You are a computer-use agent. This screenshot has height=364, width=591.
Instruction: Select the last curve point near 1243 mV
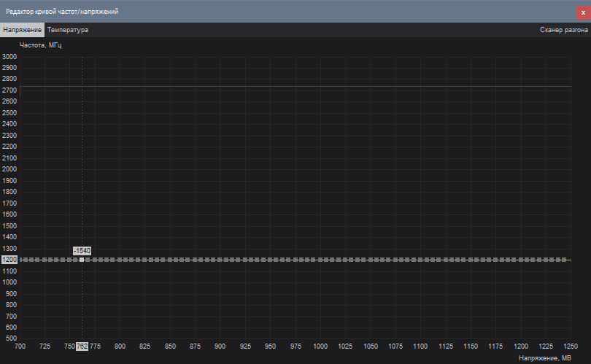pyautogui.click(x=564, y=260)
